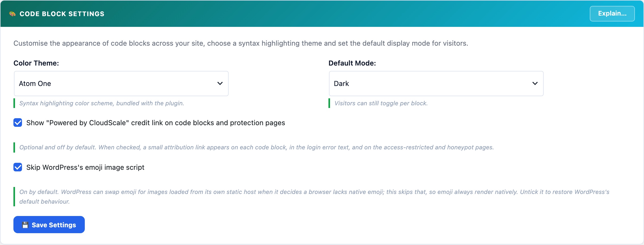Screen dimensions: 644x245
Task: Click the palette icon beside Code Block Settings
Action: (12, 14)
